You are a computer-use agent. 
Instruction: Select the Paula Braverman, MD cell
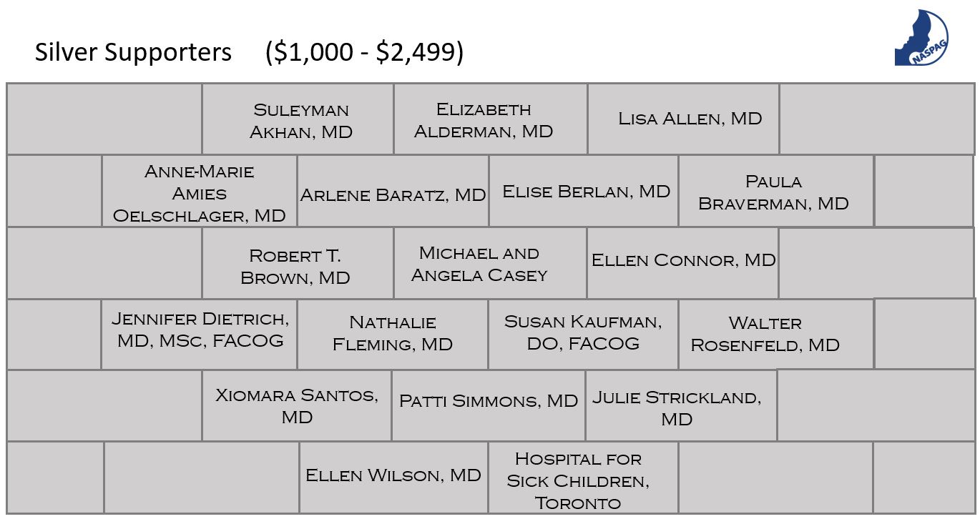(776, 192)
